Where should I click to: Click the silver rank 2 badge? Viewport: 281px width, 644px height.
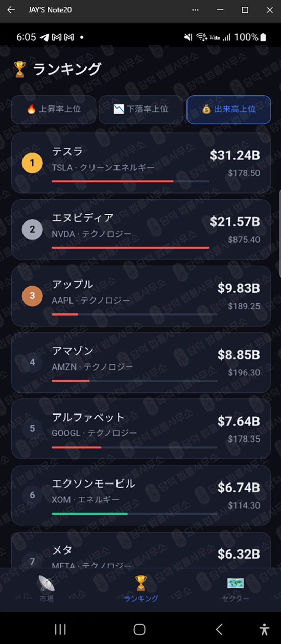point(32,229)
